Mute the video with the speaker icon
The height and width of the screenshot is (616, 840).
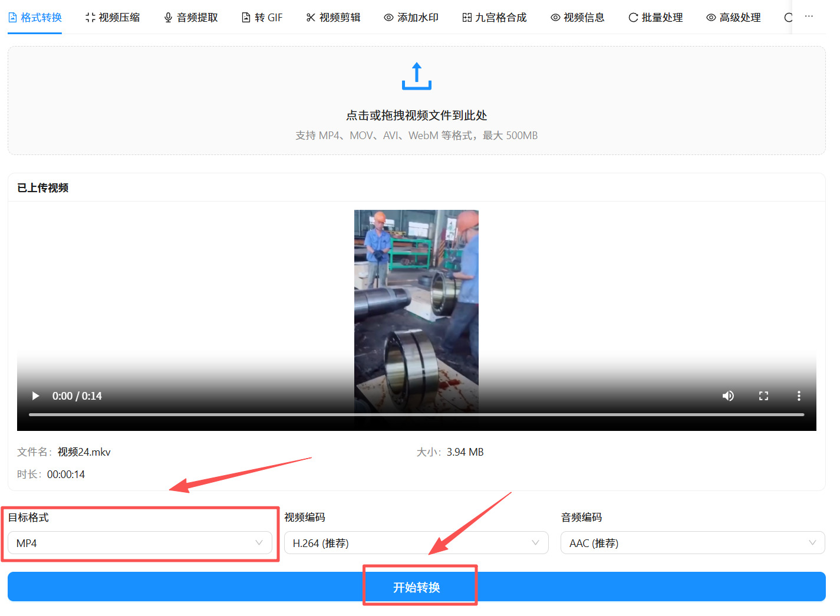pos(728,396)
